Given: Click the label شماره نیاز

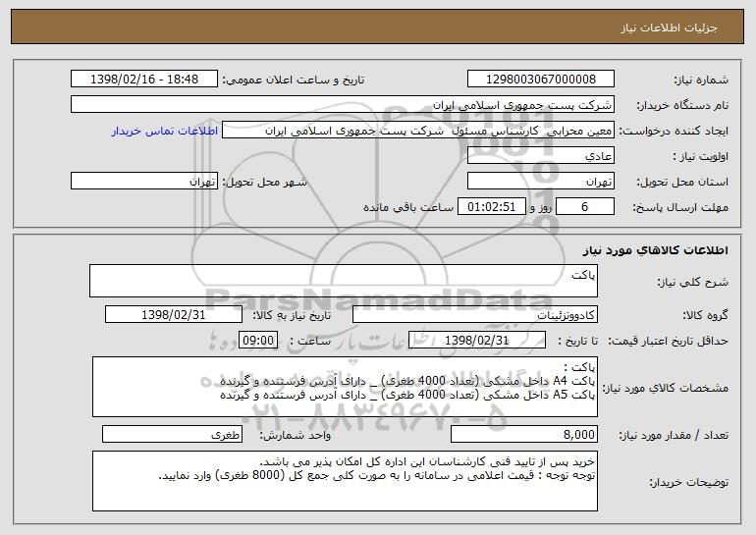Looking at the screenshot, I should 701,80.
